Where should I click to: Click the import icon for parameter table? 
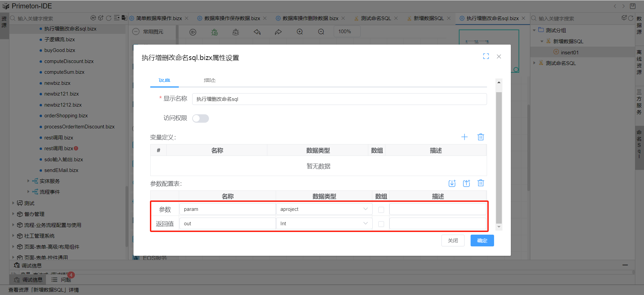click(x=452, y=183)
